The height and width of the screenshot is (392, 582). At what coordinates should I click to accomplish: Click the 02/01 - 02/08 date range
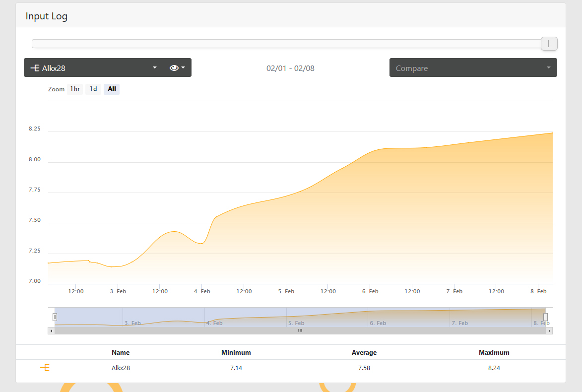[290, 68]
